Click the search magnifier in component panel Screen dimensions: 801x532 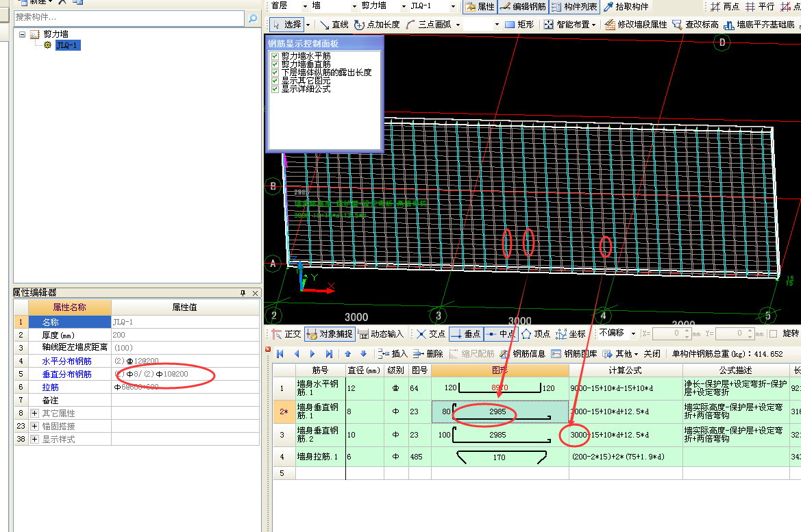[x=253, y=18]
